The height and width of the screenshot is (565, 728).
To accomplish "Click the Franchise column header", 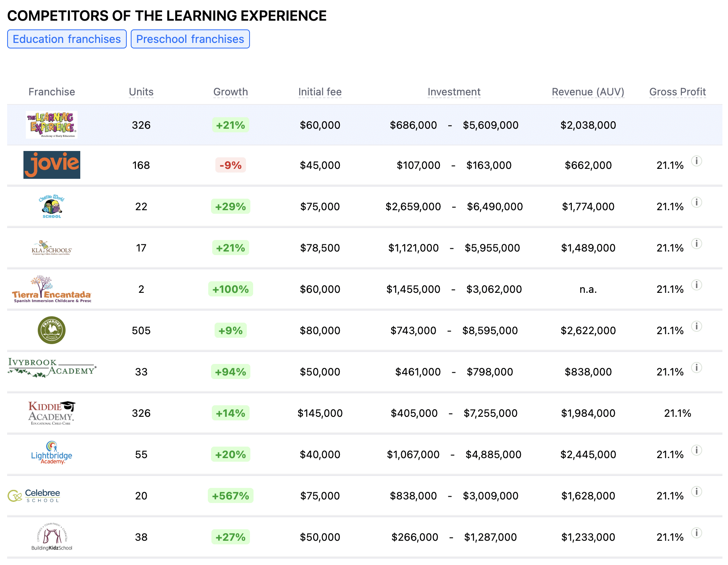I will 52,92.
